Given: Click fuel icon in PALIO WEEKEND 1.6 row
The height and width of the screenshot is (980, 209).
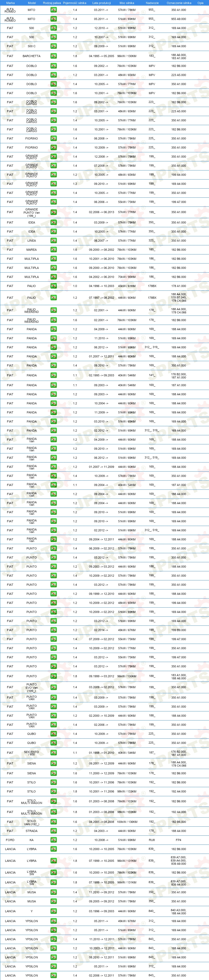Looking at the screenshot, I should pos(54,320).
